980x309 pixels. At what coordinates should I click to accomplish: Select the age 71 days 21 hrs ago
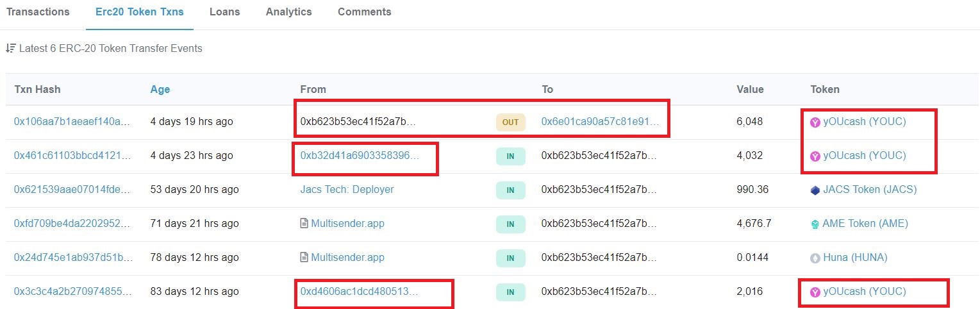194,223
